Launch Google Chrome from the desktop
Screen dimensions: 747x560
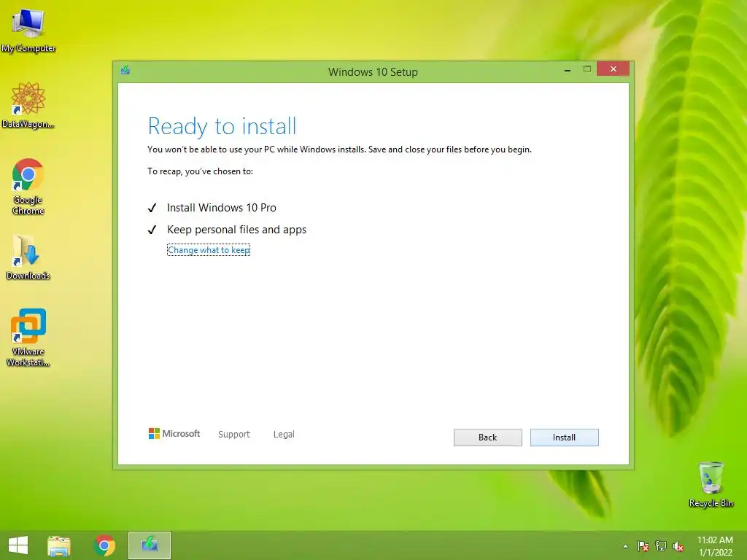coord(28,186)
